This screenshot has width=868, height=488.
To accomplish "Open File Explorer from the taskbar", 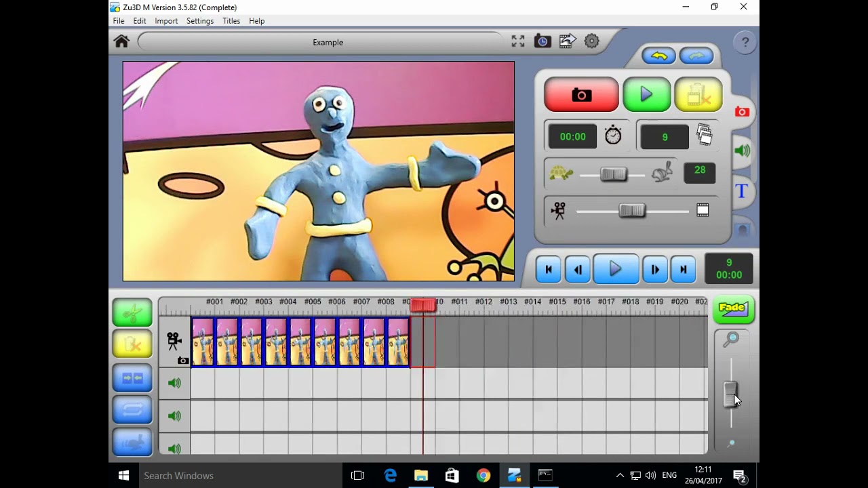I will [421, 476].
